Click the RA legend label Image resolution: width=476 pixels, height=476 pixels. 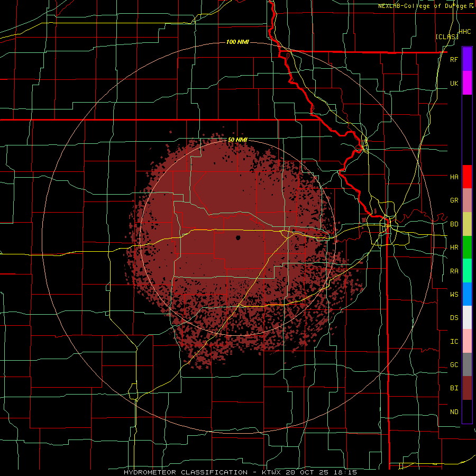point(454,271)
